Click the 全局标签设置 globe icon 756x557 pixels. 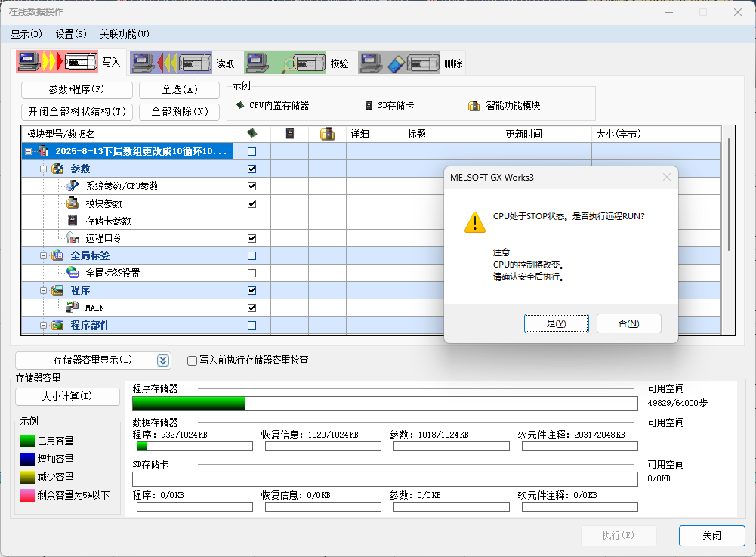73,273
